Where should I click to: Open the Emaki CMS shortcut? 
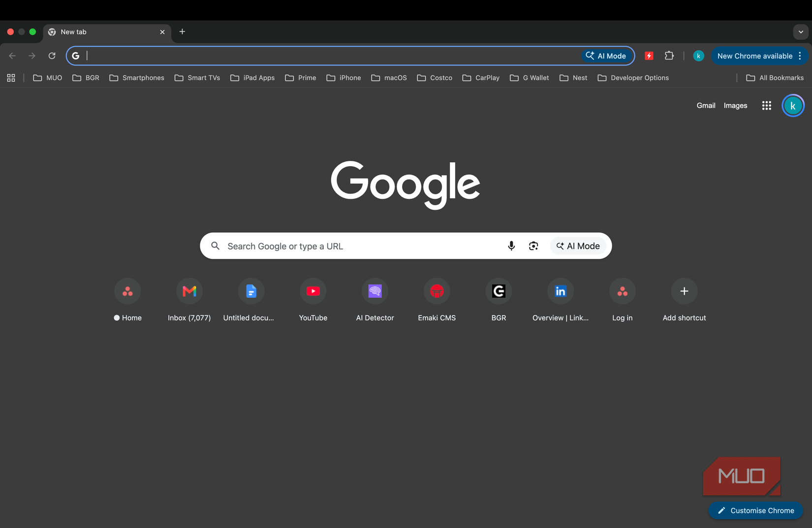(437, 300)
